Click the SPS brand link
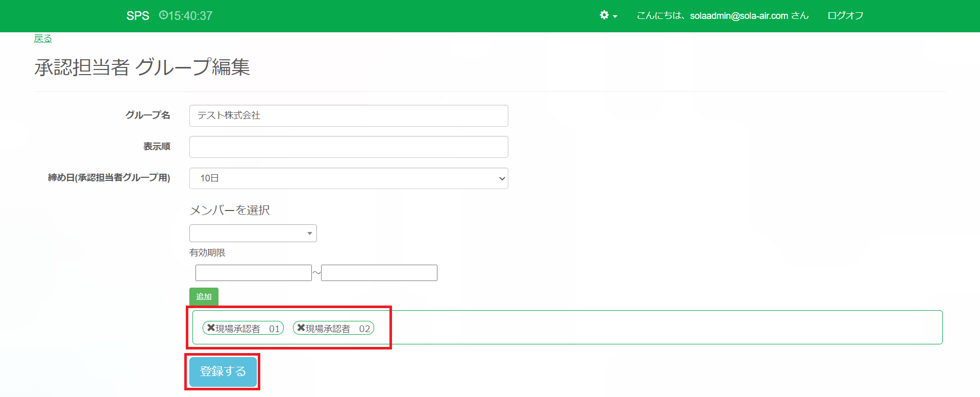The width and height of the screenshot is (980, 397). point(137,16)
